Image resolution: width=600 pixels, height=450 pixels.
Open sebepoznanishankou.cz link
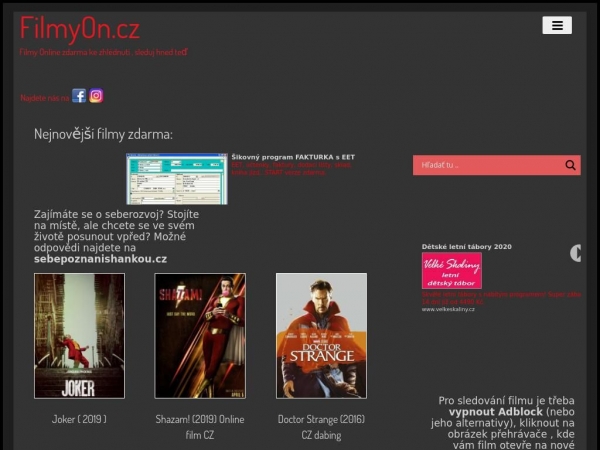point(100,259)
